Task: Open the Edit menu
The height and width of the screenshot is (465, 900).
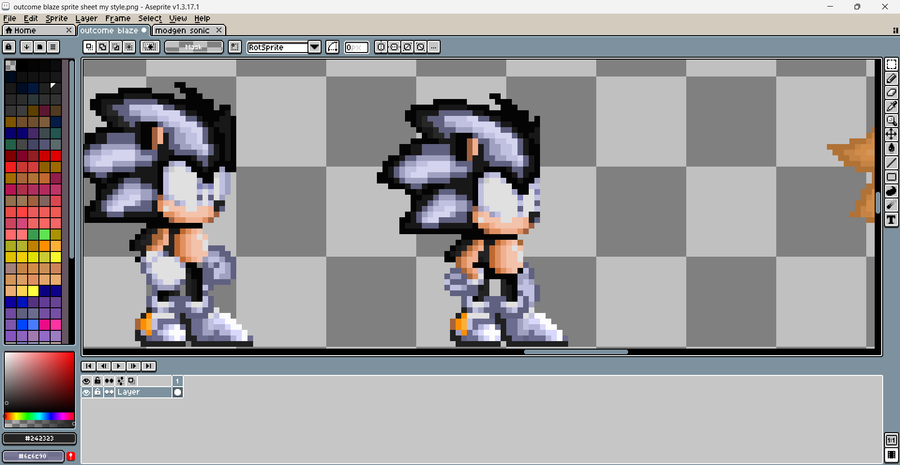Action: (x=30, y=18)
